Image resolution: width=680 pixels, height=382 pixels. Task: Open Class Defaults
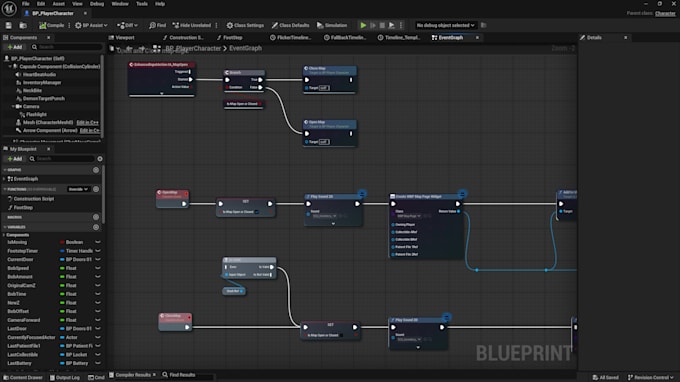(291, 26)
